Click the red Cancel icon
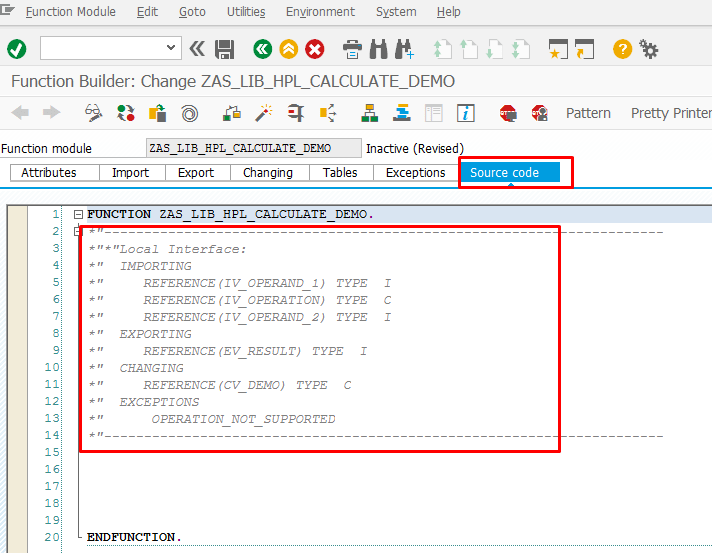The image size is (712, 553). 315,49
